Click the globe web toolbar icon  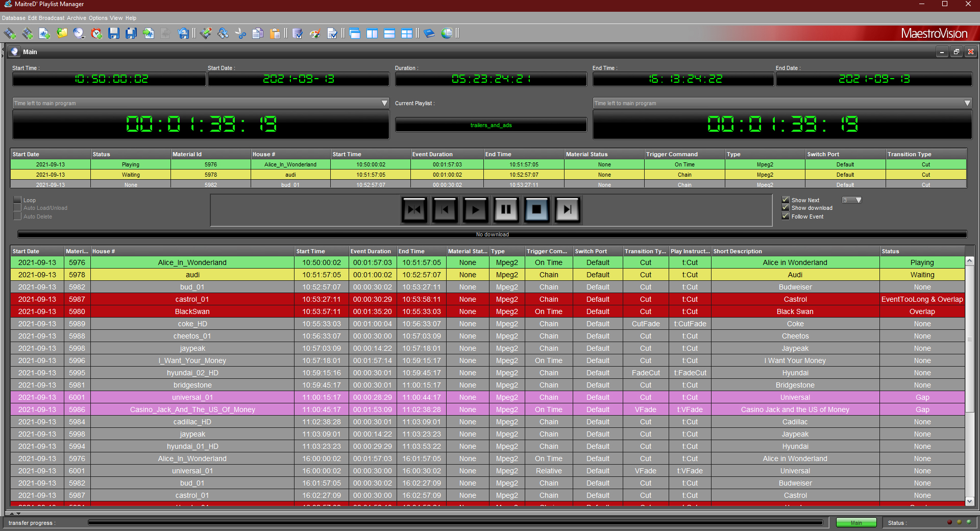click(447, 34)
